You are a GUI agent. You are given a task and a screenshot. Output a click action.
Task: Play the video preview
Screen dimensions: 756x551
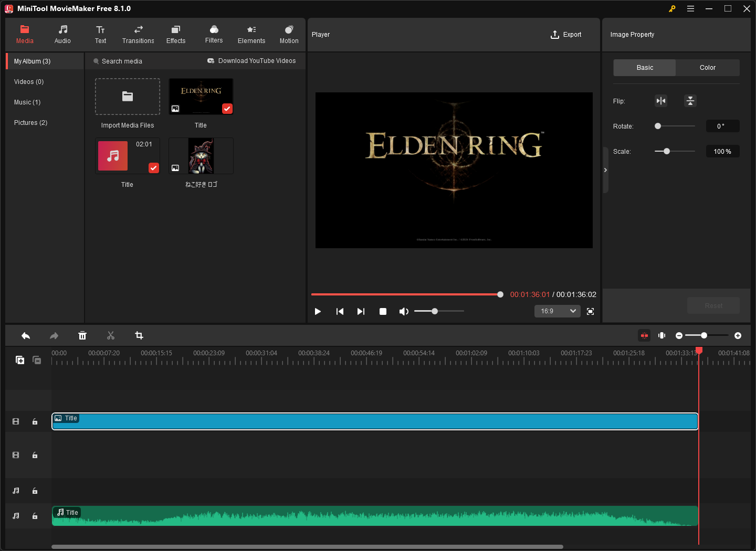pos(318,311)
